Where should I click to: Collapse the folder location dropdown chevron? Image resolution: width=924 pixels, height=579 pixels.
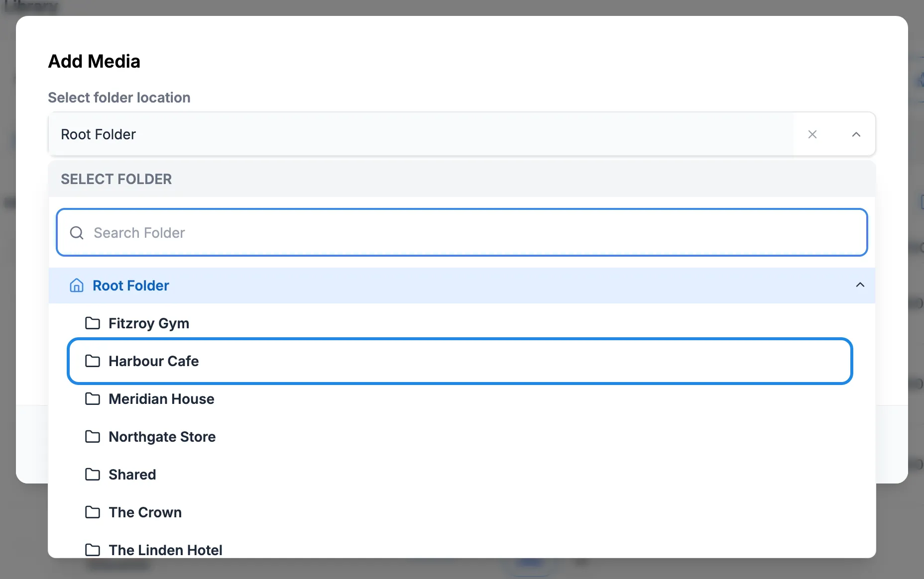click(x=856, y=134)
